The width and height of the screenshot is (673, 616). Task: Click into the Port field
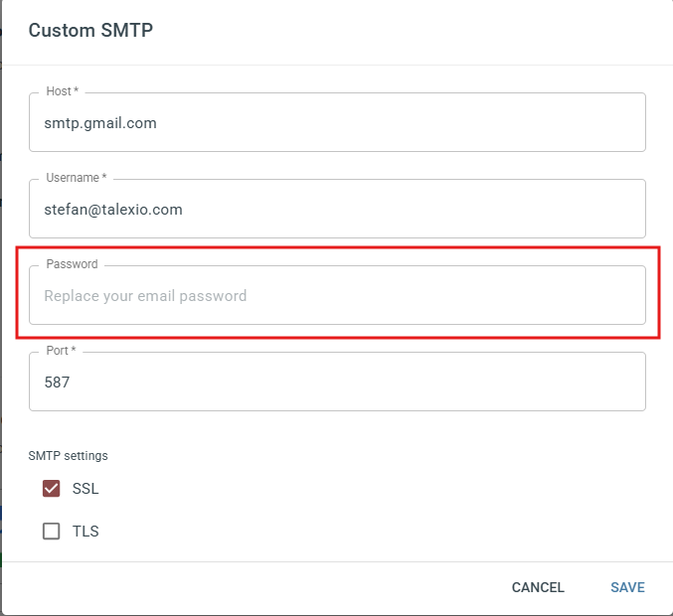click(337, 382)
